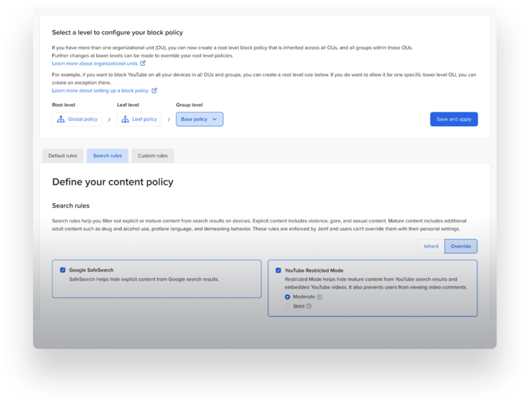Click the help icon next to Strict
The width and height of the screenshot is (532, 404).
[x=309, y=306]
